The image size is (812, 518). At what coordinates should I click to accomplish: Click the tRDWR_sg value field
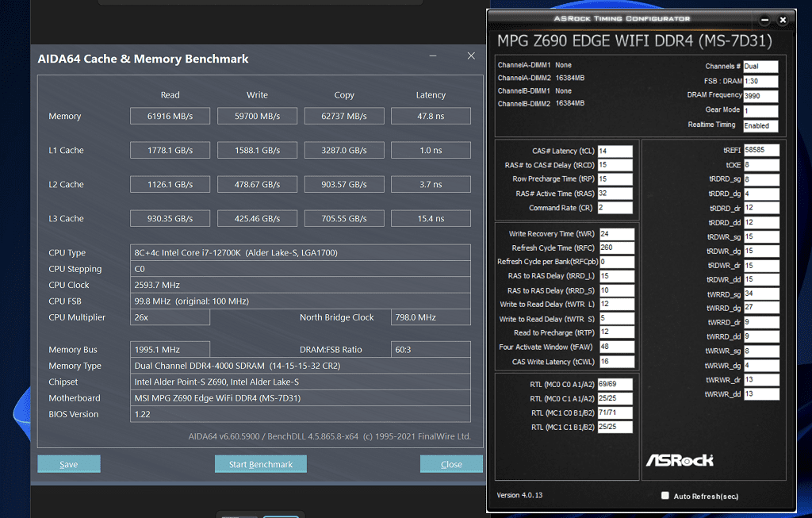pyautogui.click(x=761, y=236)
